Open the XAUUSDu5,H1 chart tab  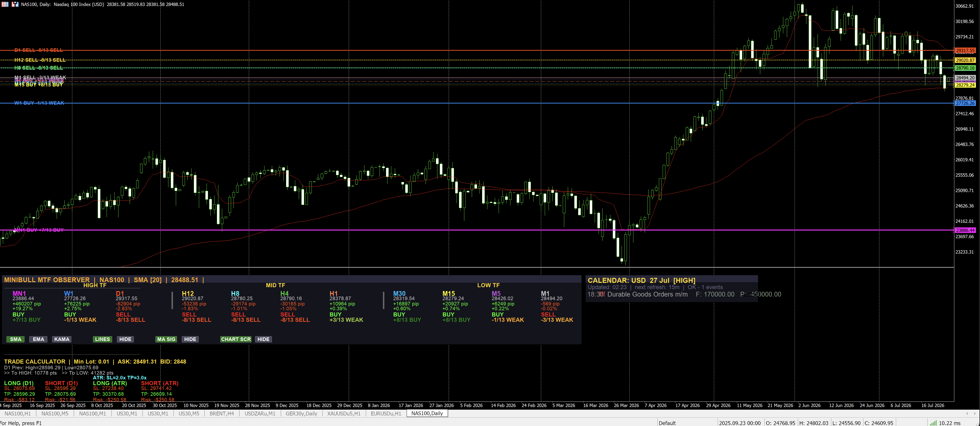click(344, 414)
